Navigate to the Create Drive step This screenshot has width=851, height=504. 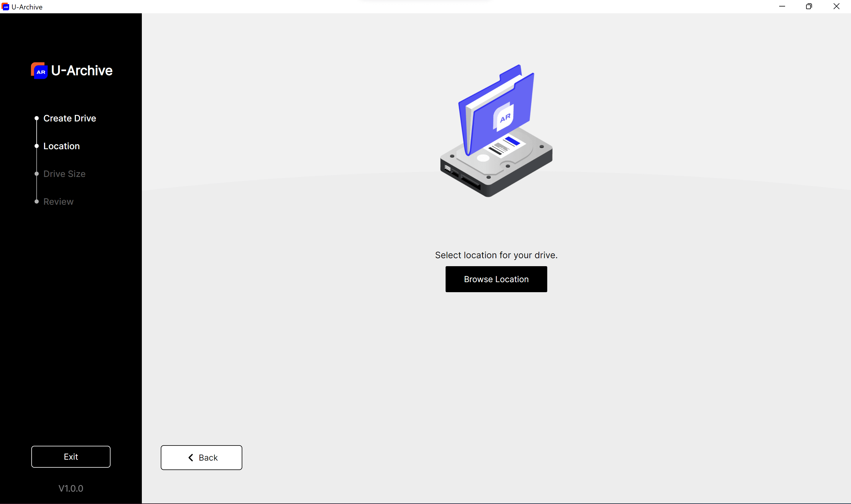coord(70,118)
